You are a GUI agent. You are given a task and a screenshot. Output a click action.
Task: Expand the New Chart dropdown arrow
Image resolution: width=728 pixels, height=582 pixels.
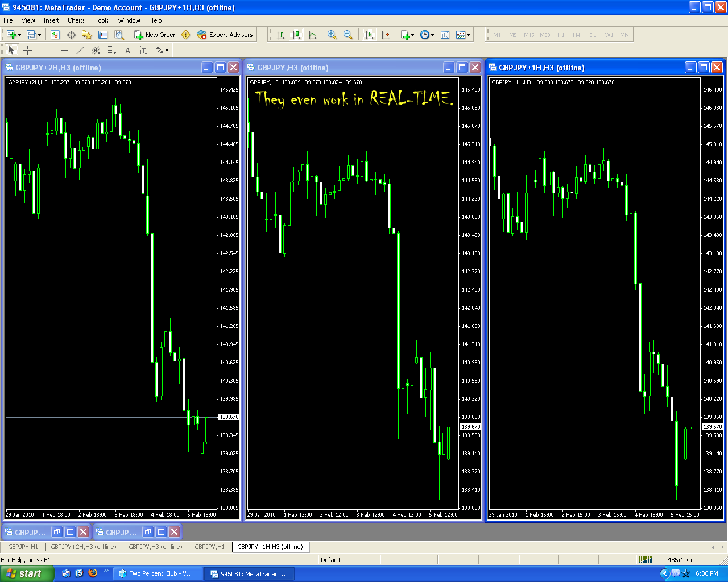coord(19,35)
